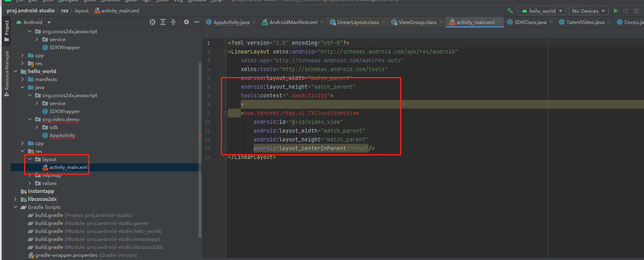Select opened file target icon in Project panel

tap(153, 22)
